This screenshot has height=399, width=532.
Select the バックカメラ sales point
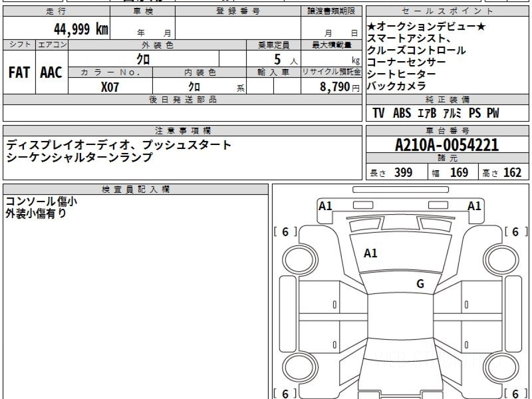(397, 86)
